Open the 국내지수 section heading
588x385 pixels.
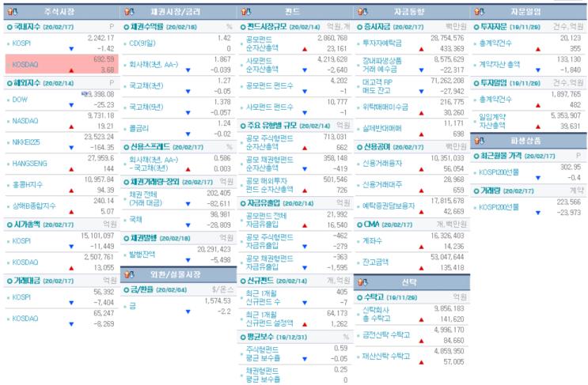tap(27, 27)
